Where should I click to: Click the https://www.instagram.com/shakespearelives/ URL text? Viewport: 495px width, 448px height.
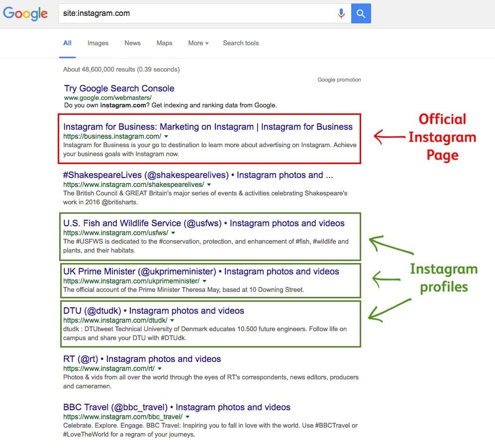pos(133,184)
